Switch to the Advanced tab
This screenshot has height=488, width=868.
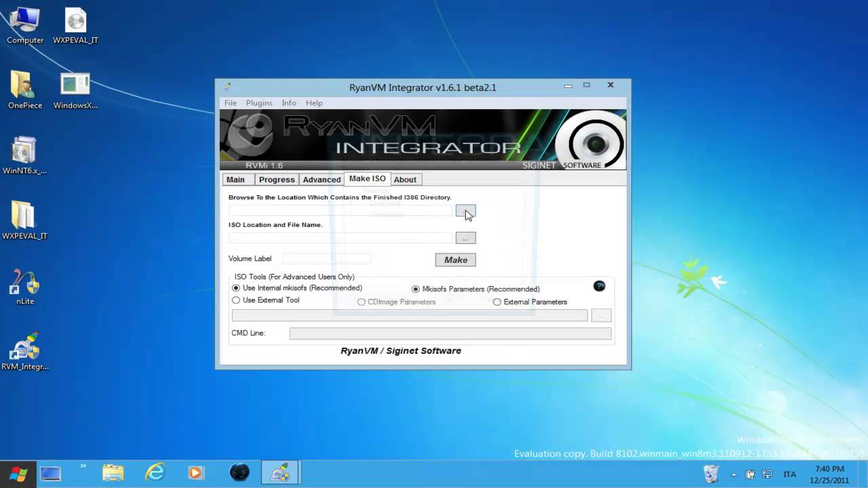point(321,180)
